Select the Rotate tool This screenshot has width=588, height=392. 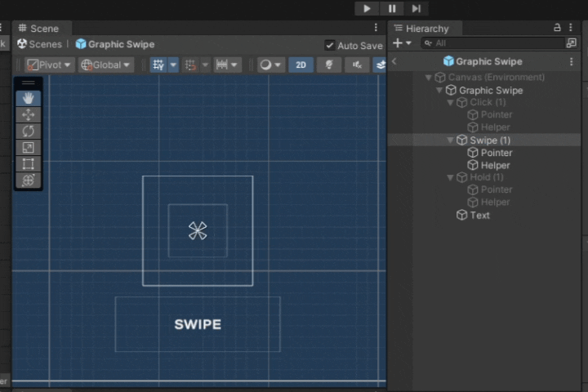coord(29,131)
